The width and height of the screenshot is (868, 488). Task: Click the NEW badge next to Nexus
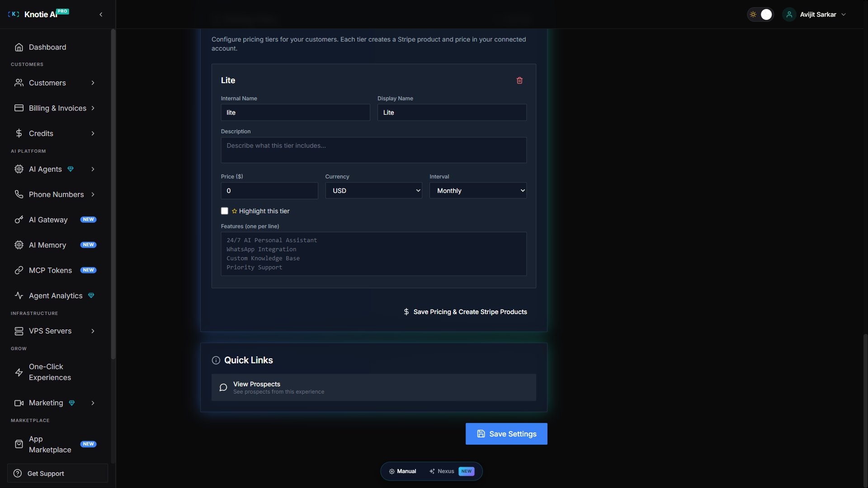[467, 471]
